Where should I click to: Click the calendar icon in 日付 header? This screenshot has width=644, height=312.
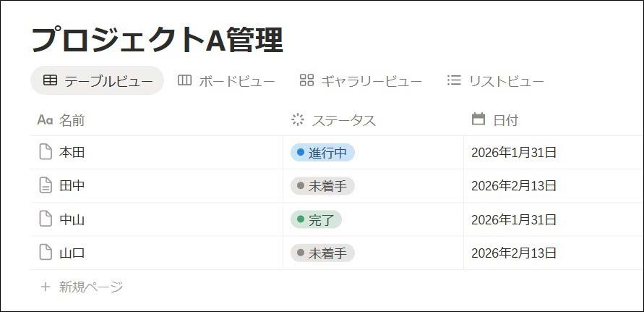click(x=478, y=119)
